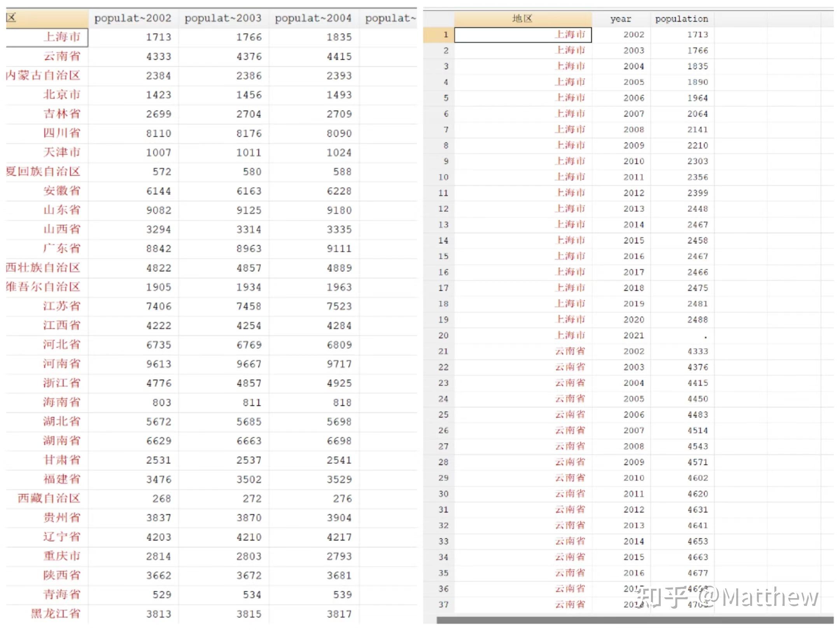Select the population column header

[x=681, y=19]
